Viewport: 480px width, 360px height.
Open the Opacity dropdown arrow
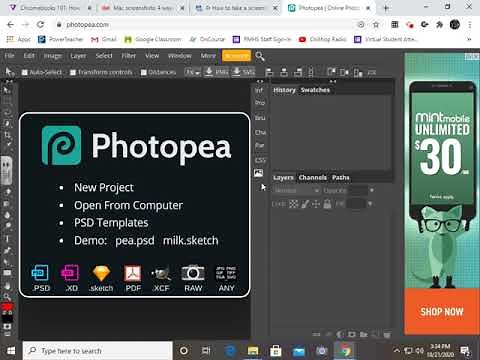tap(372, 191)
